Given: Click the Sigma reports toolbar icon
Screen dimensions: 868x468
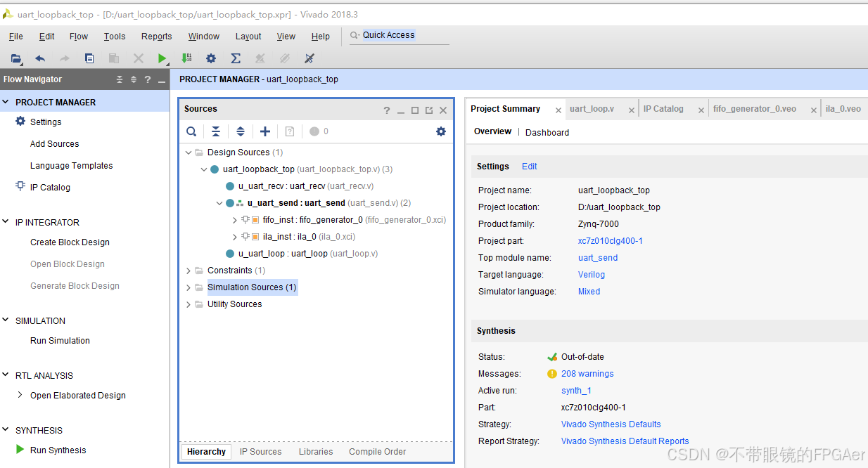Looking at the screenshot, I should [236, 58].
